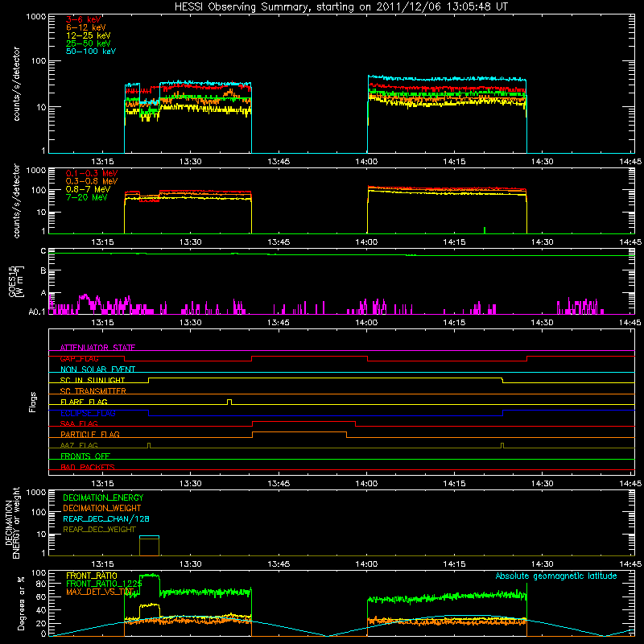Click the 14:00 tick label under the keV panel

point(366,162)
